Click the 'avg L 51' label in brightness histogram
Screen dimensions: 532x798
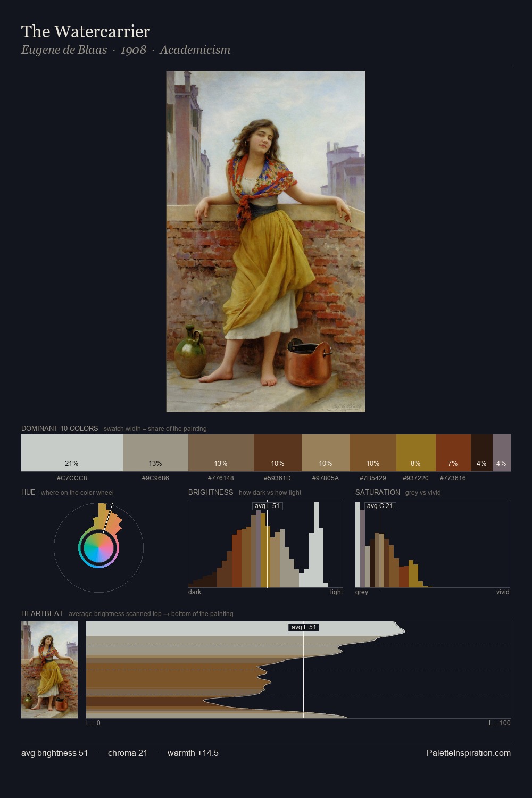pyautogui.click(x=267, y=506)
